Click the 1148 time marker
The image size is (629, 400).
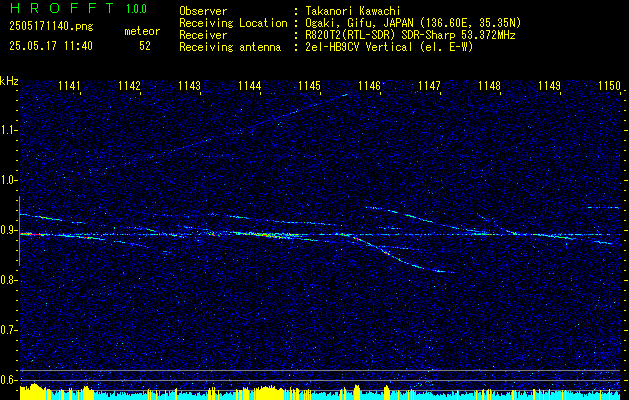pyautogui.click(x=490, y=86)
